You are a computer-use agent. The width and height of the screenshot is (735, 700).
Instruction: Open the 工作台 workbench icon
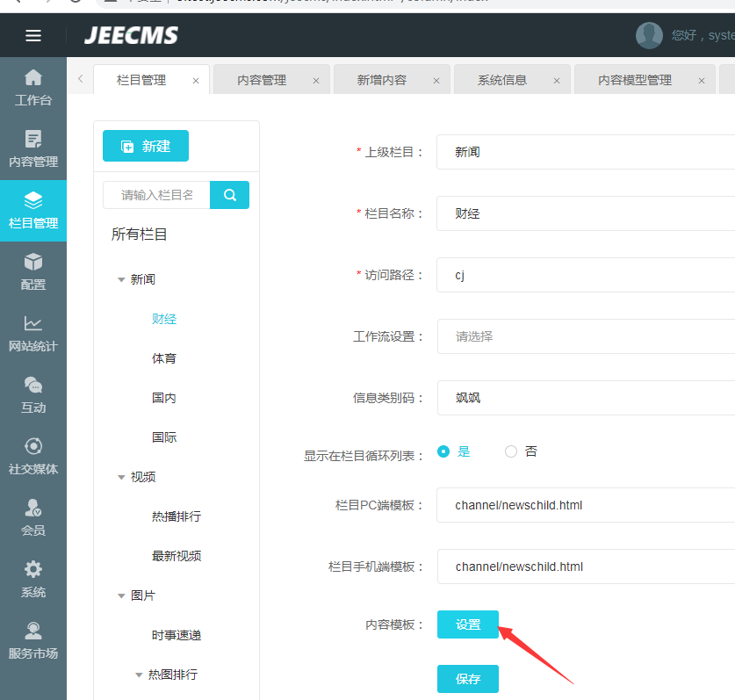[33, 87]
